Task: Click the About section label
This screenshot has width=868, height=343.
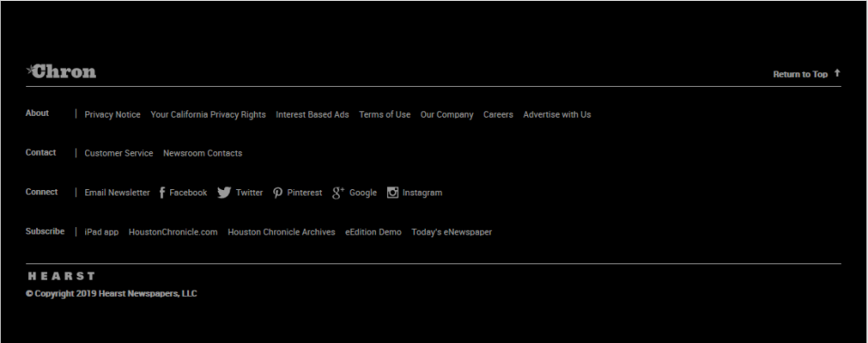Action: [37, 113]
